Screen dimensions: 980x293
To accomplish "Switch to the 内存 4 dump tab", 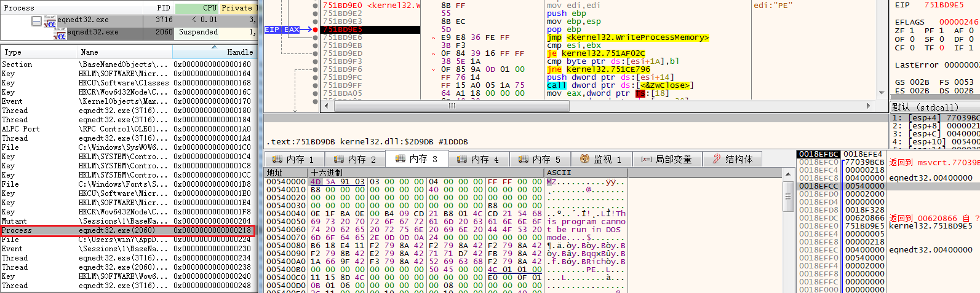I will (x=478, y=159).
